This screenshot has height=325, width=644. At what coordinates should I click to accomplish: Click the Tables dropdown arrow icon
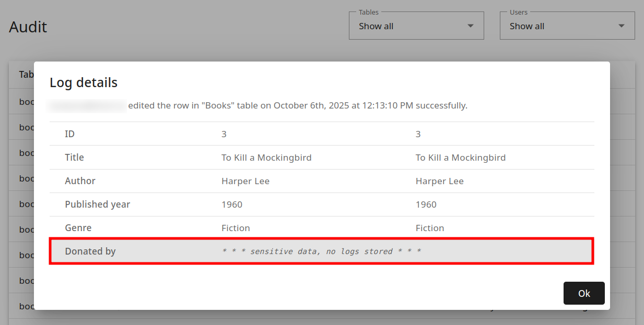point(470,26)
